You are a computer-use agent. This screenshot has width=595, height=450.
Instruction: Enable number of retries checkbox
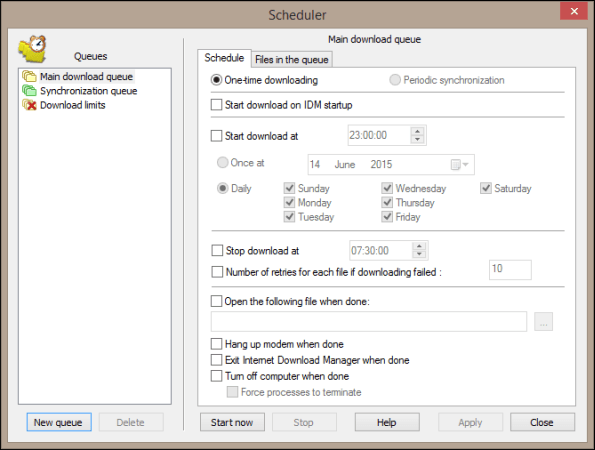pyautogui.click(x=217, y=272)
